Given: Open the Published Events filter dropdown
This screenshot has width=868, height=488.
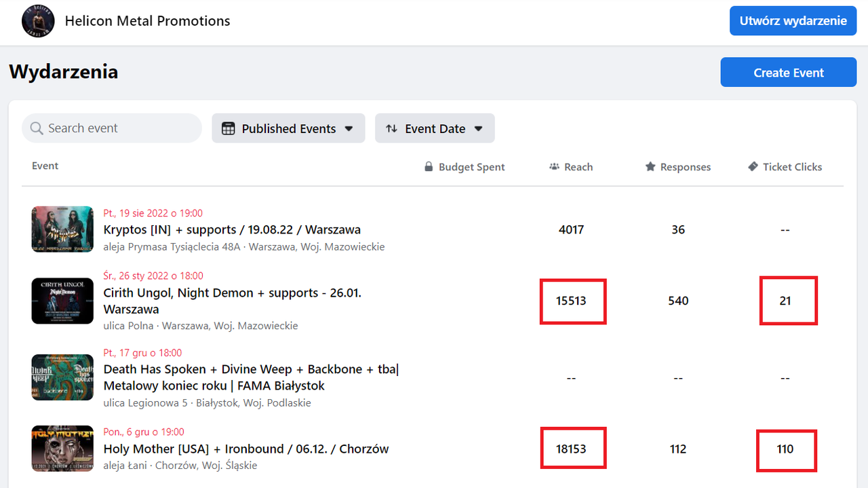Looking at the screenshot, I should coord(288,128).
